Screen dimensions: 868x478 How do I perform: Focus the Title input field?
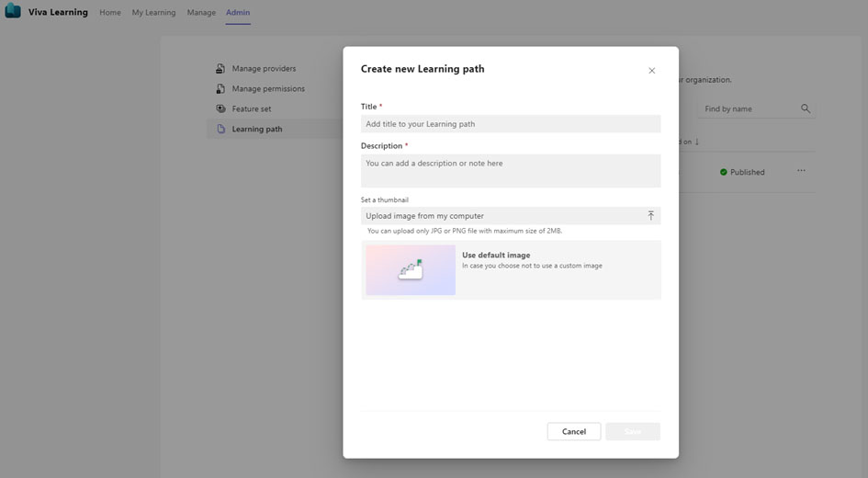click(x=510, y=124)
